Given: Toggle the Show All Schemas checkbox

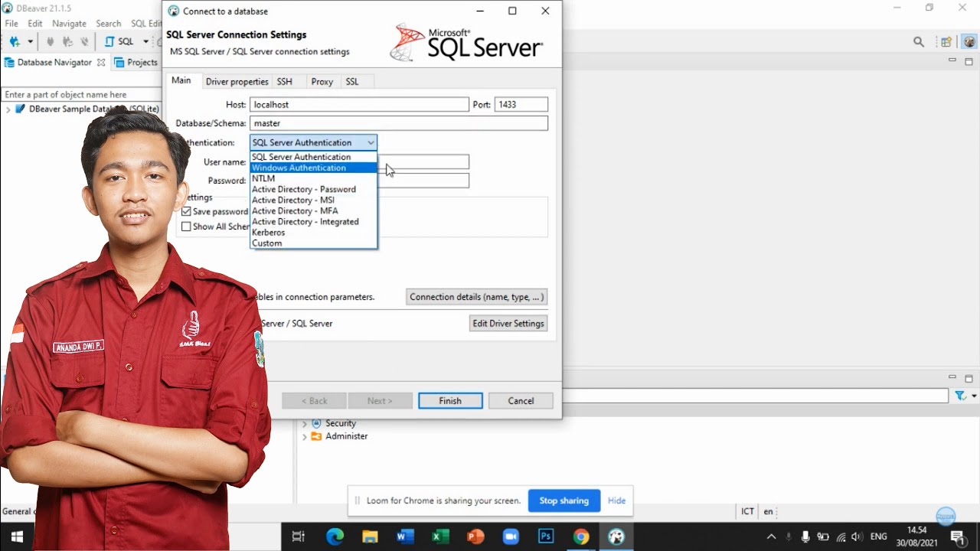Looking at the screenshot, I should pos(186,227).
